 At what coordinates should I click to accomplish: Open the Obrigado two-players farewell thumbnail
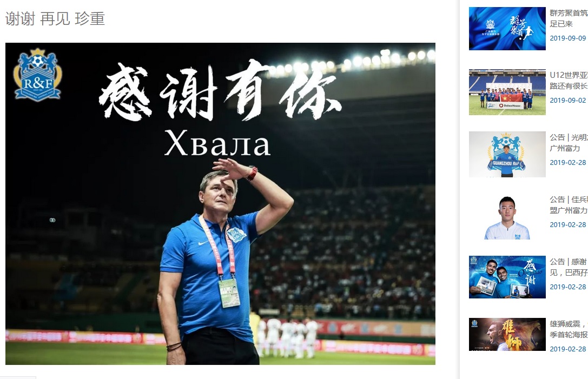pyautogui.click(x=507, y=277)
